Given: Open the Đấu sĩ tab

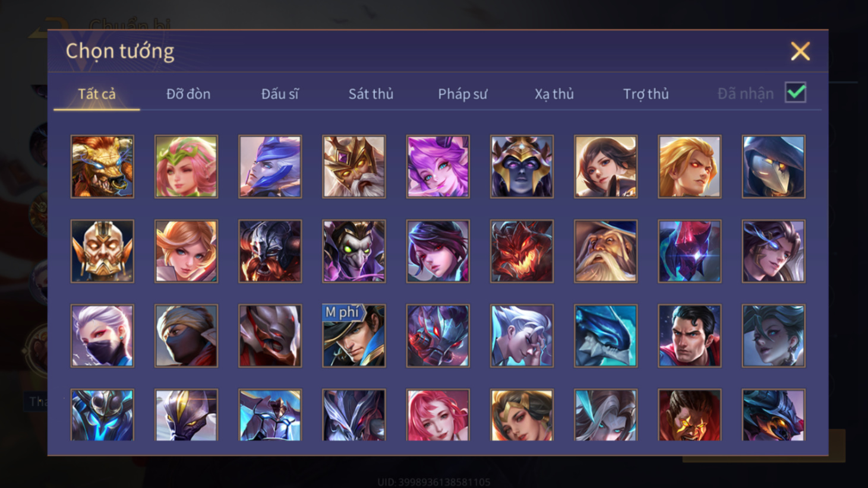Looking at the screenshot, I should coord(280,94).
